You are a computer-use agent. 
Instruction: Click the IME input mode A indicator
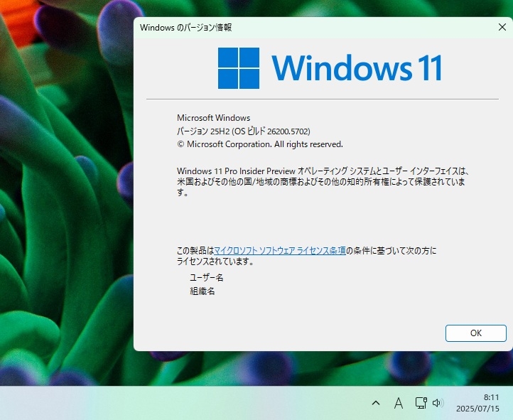pyautogui.click(x=398, y=403)
